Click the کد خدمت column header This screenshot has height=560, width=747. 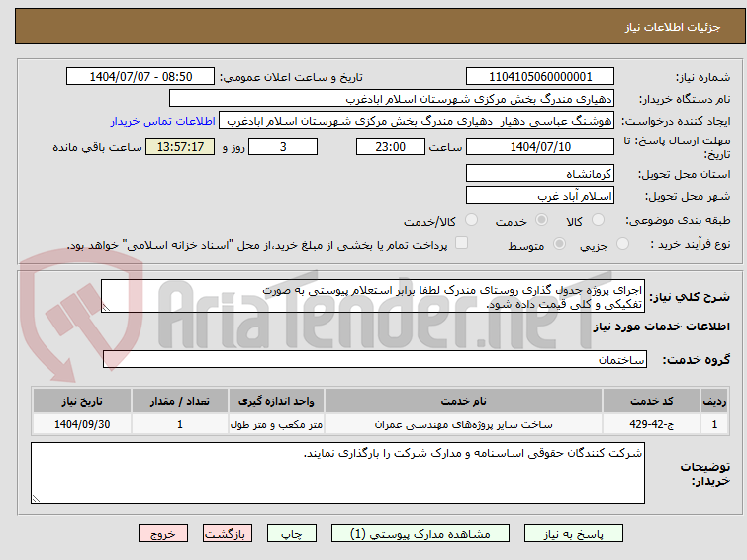click(651, 401)
